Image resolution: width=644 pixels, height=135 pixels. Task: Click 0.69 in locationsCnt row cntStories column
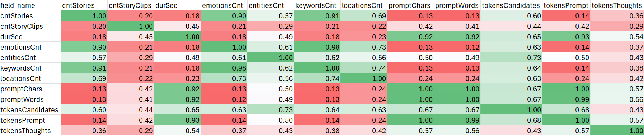pos(84,78)
